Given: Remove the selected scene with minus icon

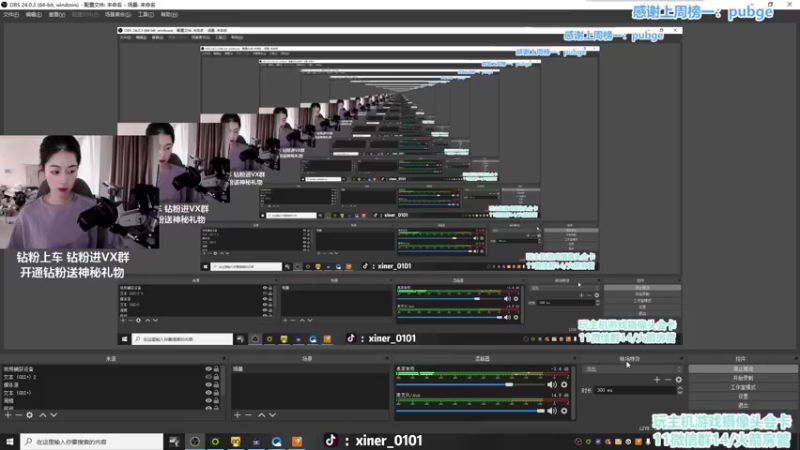Looking at the screenshot, I should (248, 415).
